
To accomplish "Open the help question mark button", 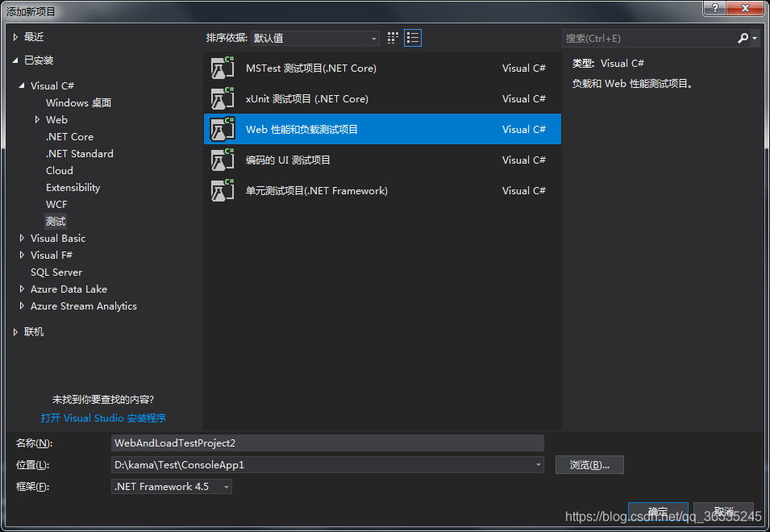I will 714,8.
